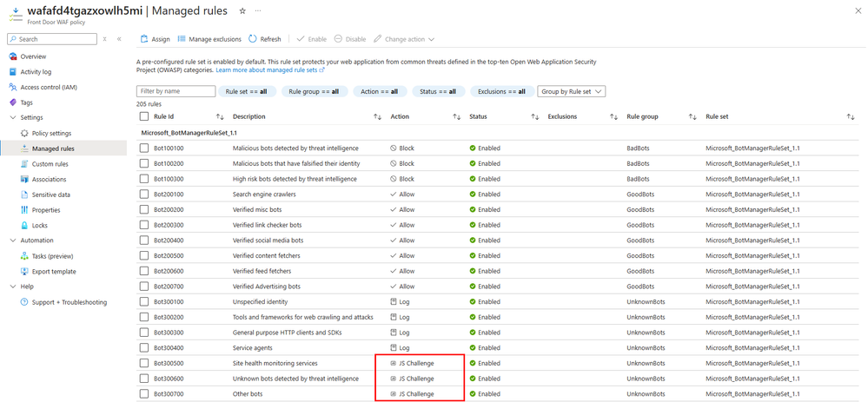Click the Filter by name field

(176, 91)
